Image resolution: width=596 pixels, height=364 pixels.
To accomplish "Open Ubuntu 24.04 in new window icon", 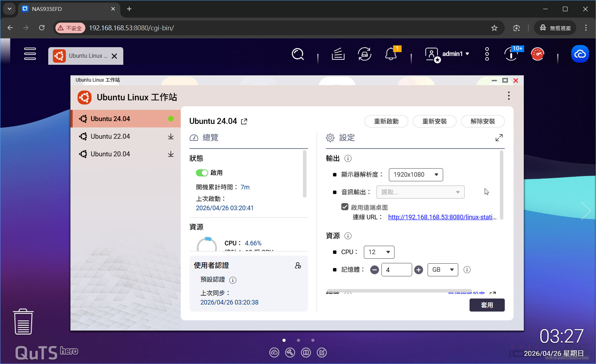I will [244, 121].
